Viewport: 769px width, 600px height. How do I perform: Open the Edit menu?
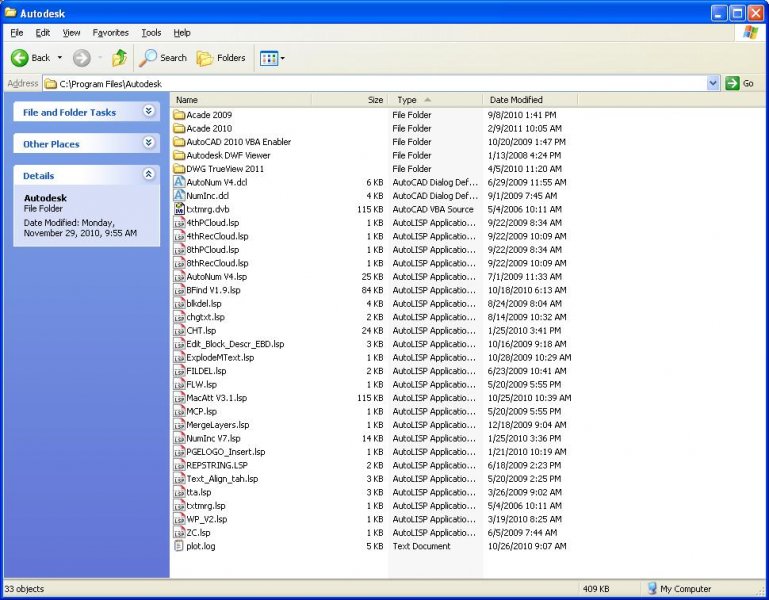(43, 33)
